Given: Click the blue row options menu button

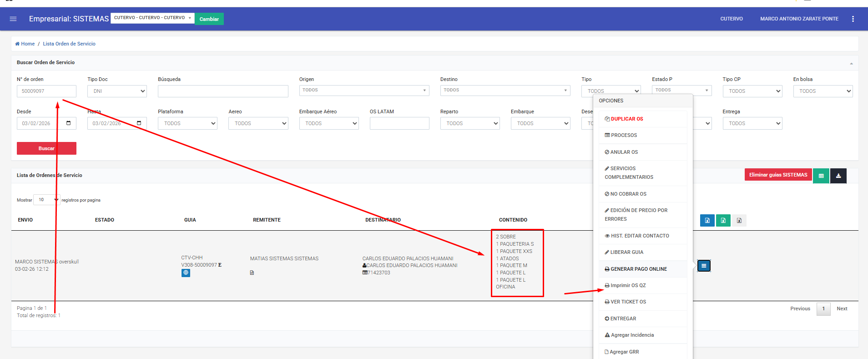Looking at the screenshot, I should click(x=703, y=266).
